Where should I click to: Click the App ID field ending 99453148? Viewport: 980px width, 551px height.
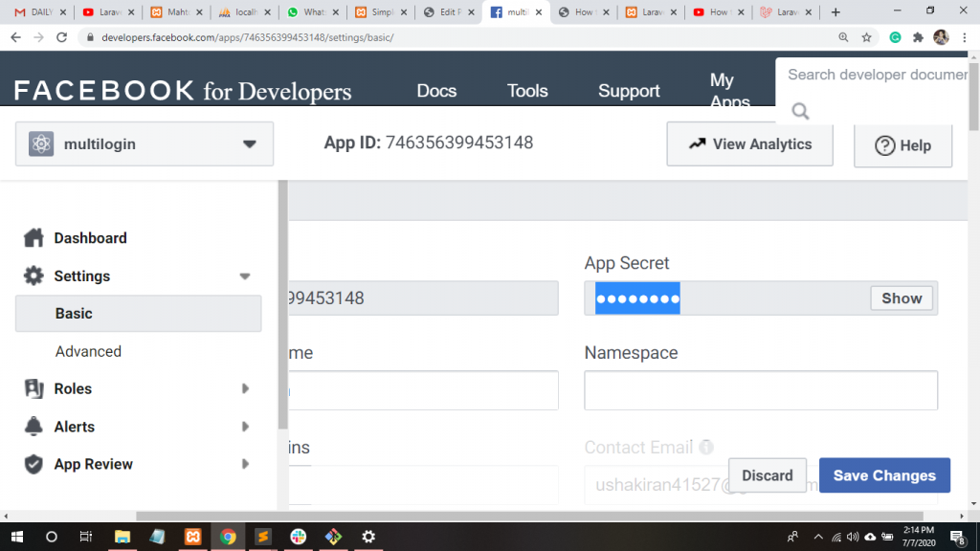pyautogui.click(x=424, y=298)
